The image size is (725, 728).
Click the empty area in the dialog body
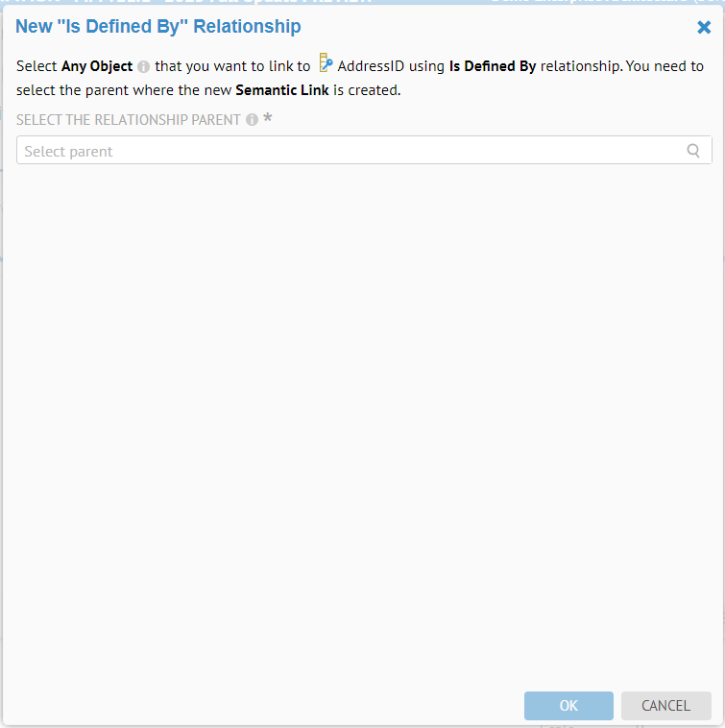click(362, 413)
